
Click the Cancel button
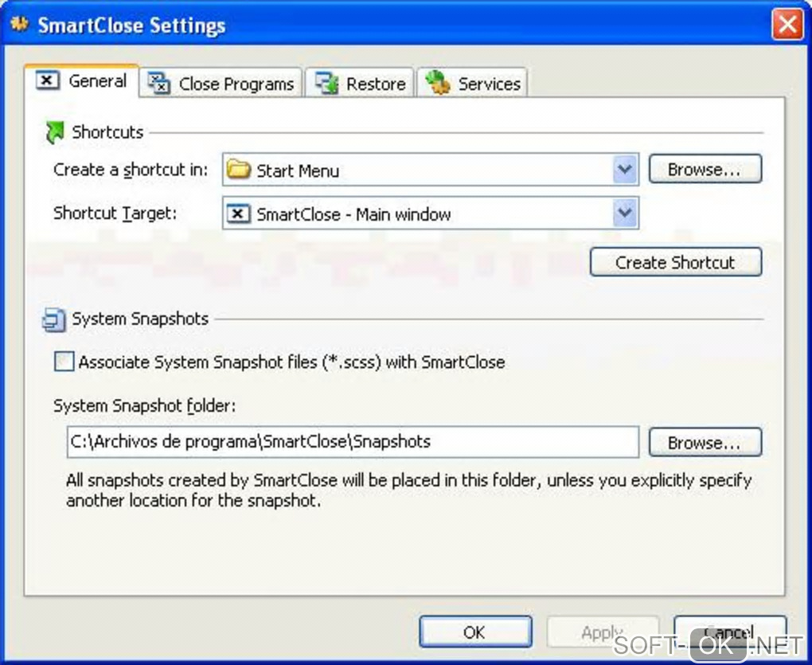[730, 632]
